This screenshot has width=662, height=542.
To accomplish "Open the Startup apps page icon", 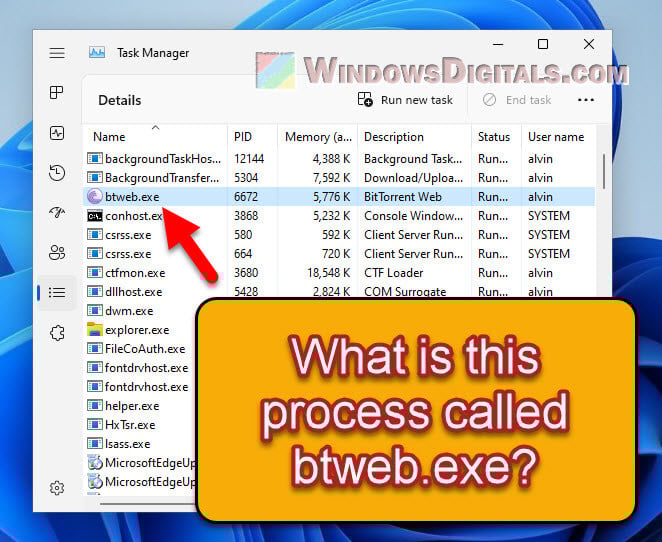I will [x=57, y=212].
